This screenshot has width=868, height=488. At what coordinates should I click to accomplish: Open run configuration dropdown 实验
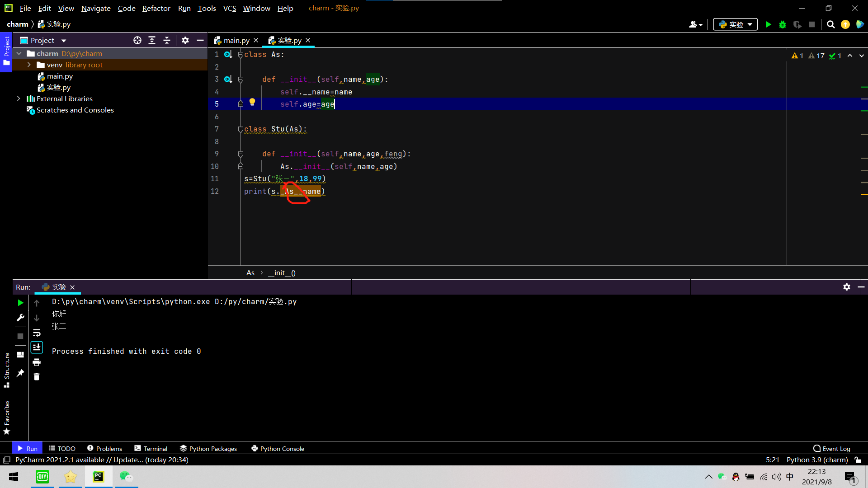coord(736,24)
